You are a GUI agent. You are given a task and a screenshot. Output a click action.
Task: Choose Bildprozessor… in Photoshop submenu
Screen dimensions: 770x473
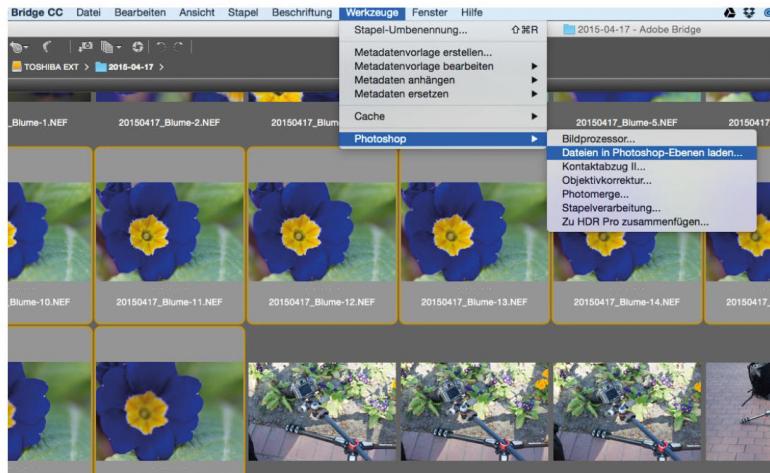(x=652, y=139)
